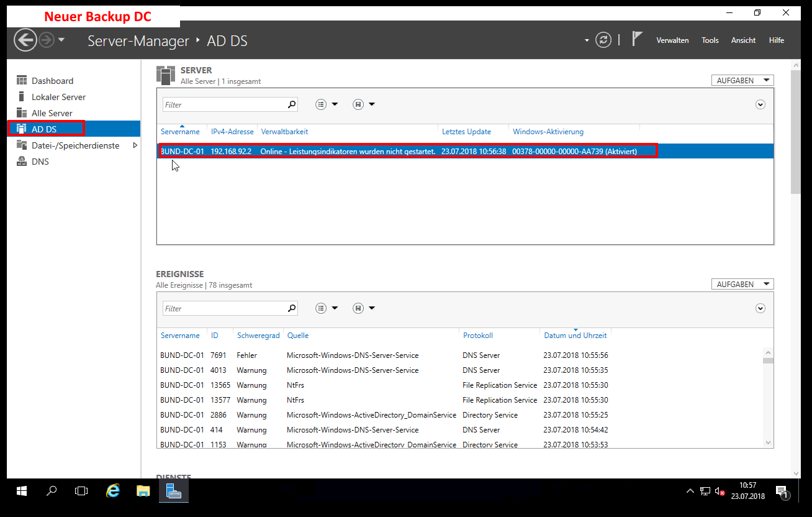Open the Windows Start menu
This screenshot has width=812, height=517.
[22, 491]
